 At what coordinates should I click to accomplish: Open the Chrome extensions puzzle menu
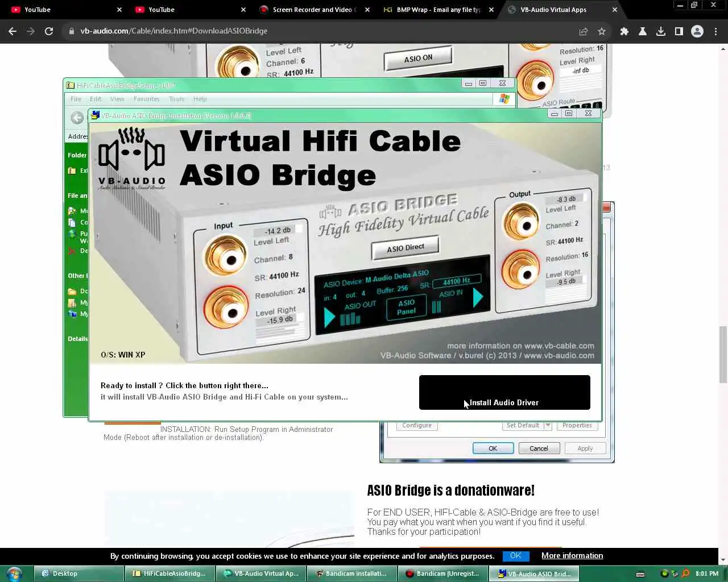tap(624, 31)
